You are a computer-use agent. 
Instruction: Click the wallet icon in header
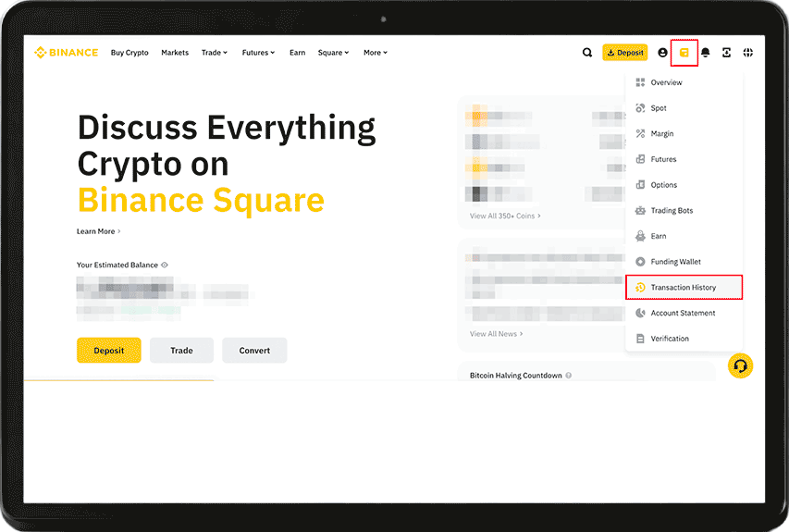(x=684, y=53)
